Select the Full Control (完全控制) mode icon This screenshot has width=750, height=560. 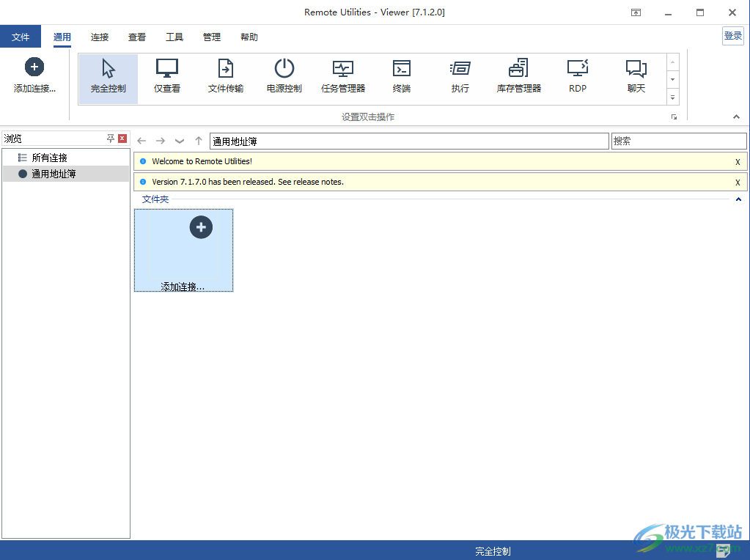point(108,79)
